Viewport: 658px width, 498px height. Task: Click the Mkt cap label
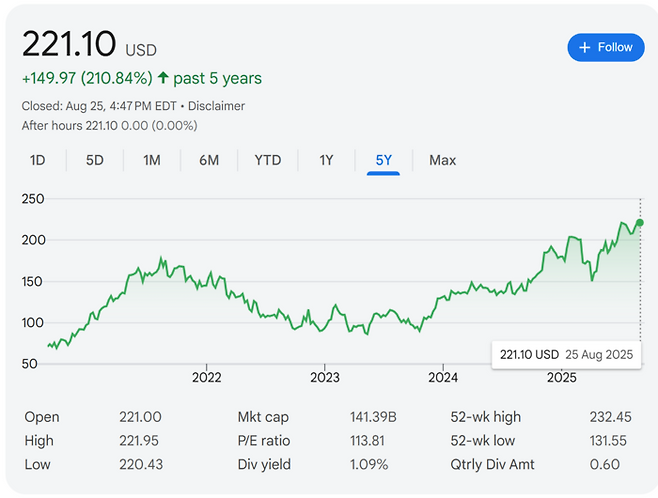pos(265,417)
